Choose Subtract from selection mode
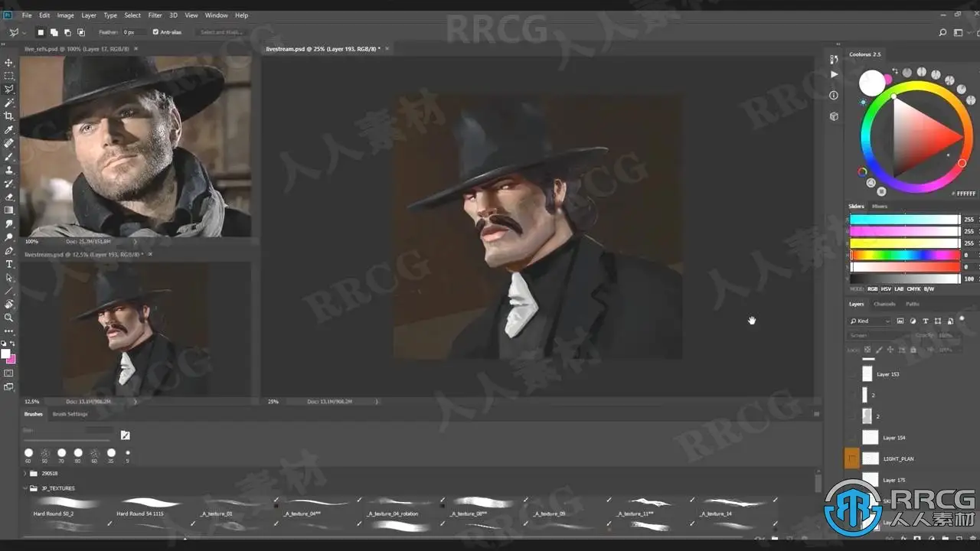This screenshot has width=980, height=551. (68, 32)
